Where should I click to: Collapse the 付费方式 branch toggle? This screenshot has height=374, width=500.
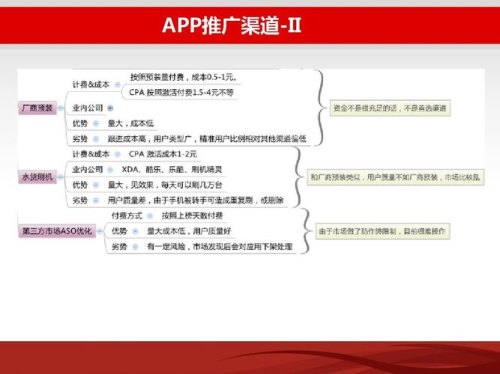150,216
